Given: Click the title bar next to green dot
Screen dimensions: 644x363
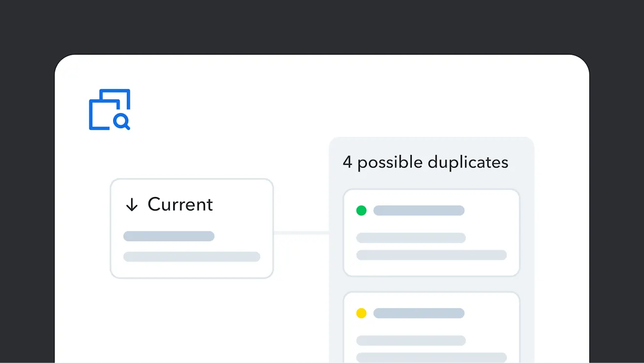Looking at the screenshot, I should coord(419,210).
